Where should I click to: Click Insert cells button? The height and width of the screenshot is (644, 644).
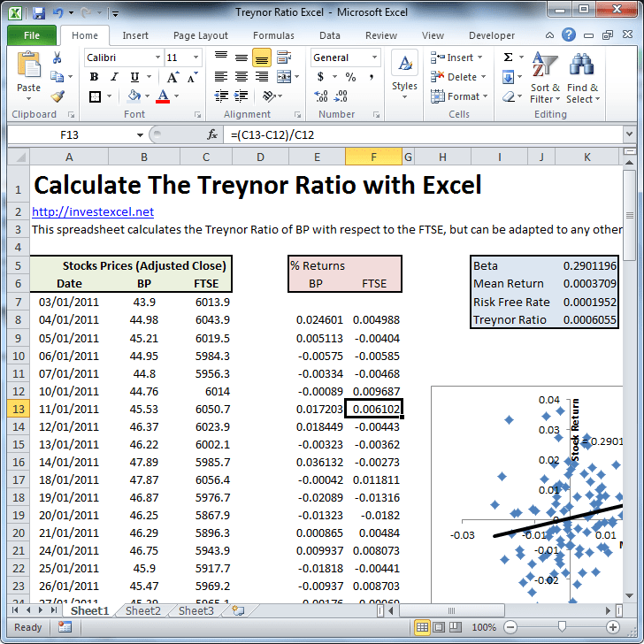click(x=456, y=57)
